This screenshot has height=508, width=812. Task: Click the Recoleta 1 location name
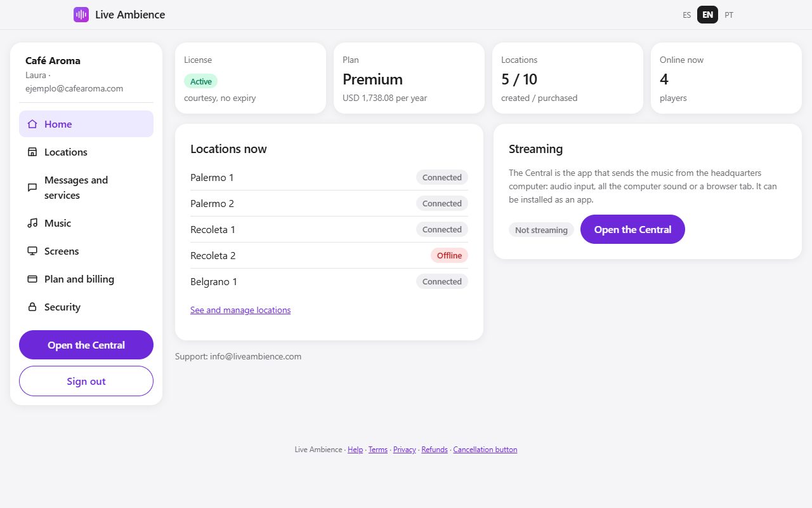(213, 229)
